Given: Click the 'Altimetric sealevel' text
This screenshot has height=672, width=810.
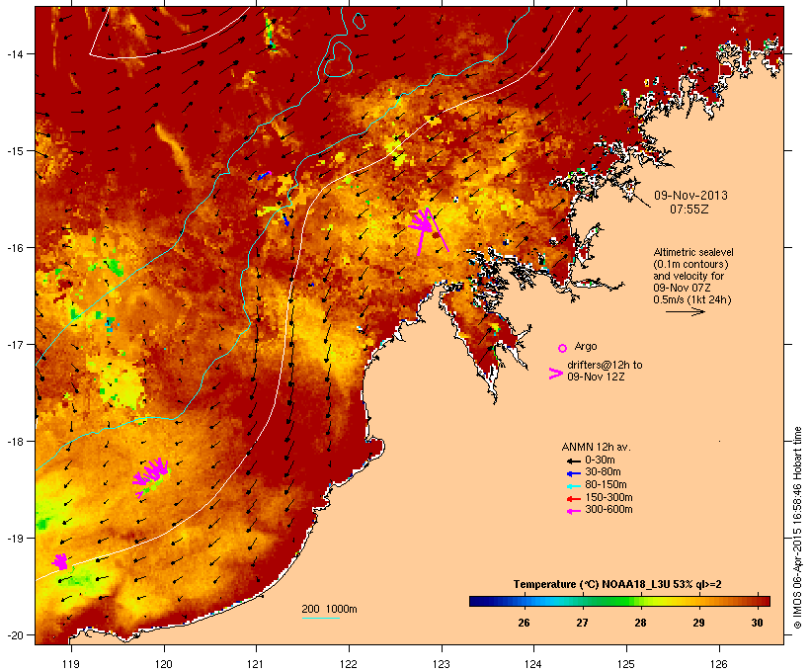Looking at the screenshot, I should point(693,252).
